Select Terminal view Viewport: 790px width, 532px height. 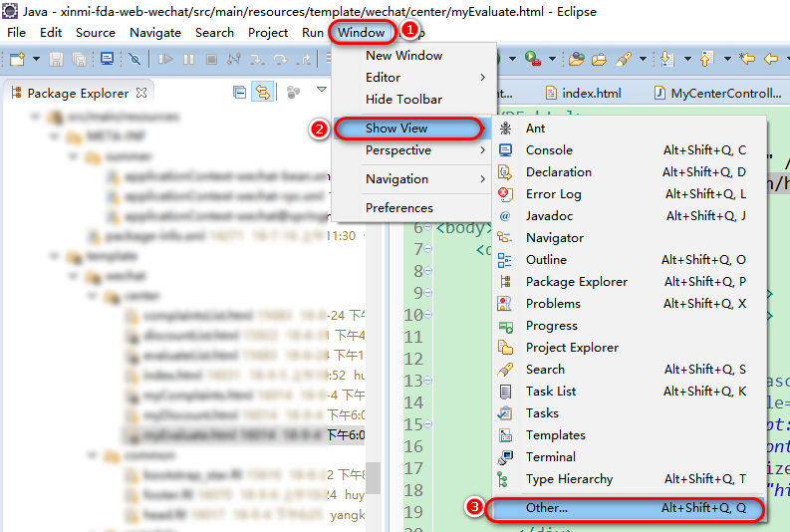[x=630, y=457]
